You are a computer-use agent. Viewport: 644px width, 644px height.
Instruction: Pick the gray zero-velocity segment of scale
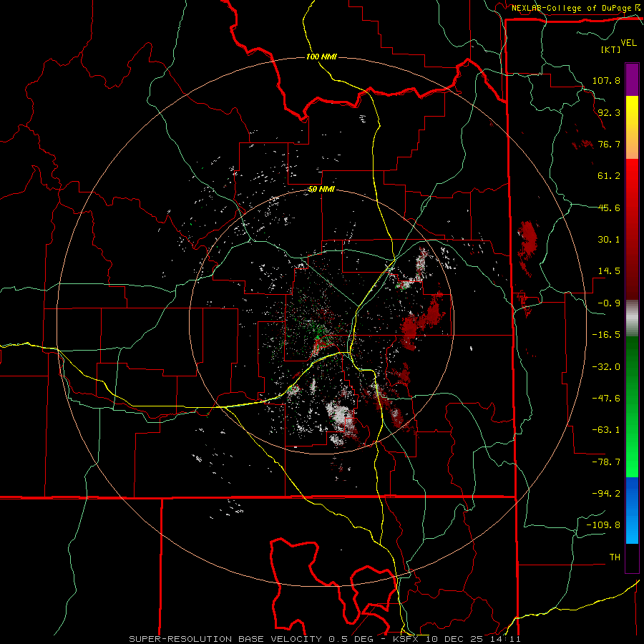pyautogui.click(x=632, y=318)
